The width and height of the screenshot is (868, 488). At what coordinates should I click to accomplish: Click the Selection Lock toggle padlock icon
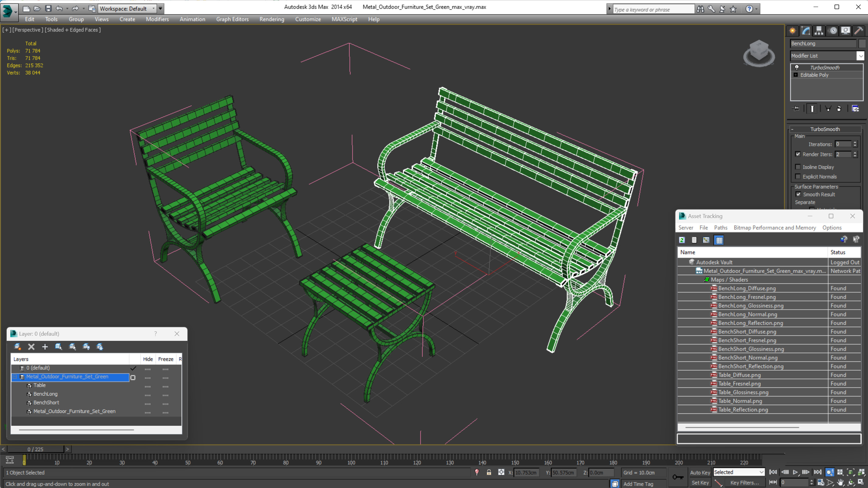coord(489,472)
